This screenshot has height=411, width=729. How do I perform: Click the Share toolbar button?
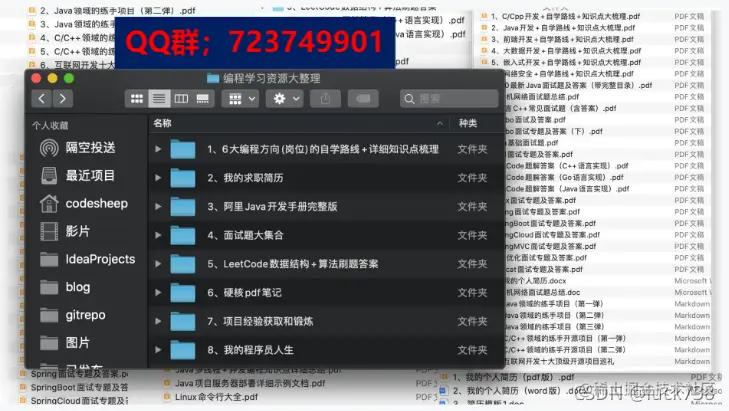(x=325, y=99)
